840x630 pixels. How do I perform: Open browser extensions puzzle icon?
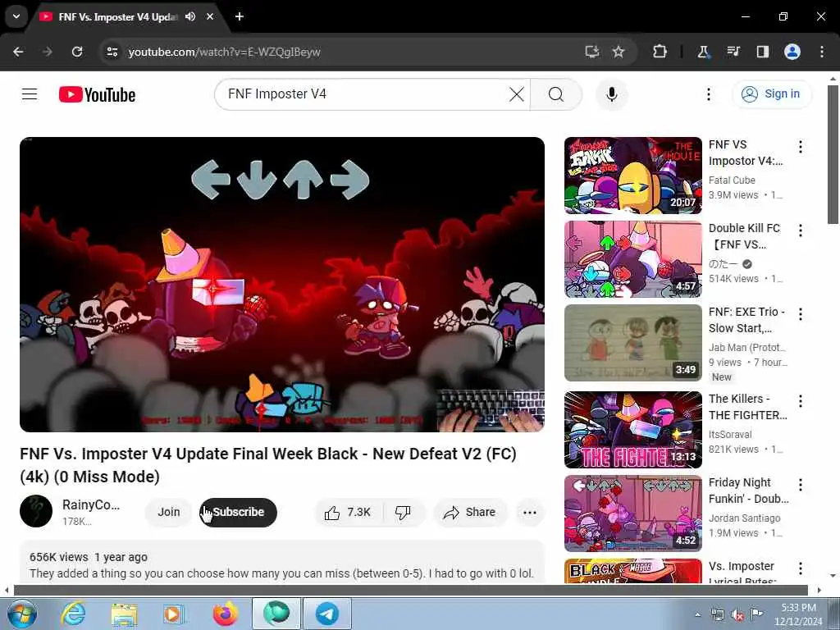pos(660,52)
